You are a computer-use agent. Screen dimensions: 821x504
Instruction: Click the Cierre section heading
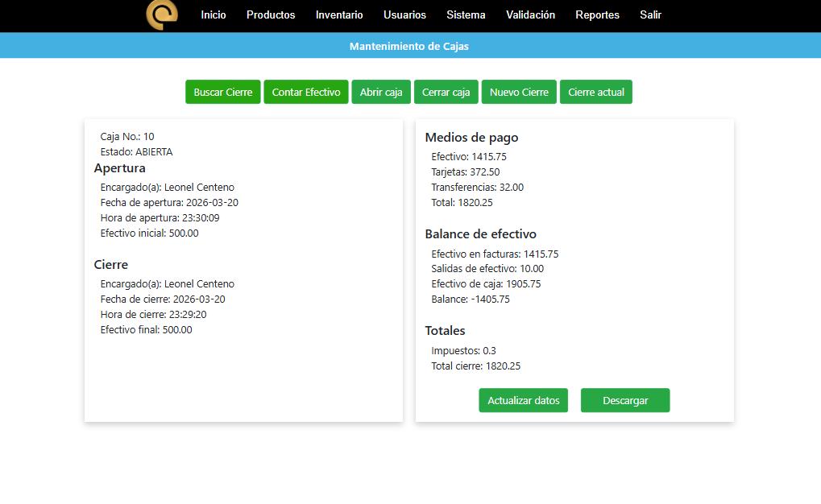coord(111,265)
